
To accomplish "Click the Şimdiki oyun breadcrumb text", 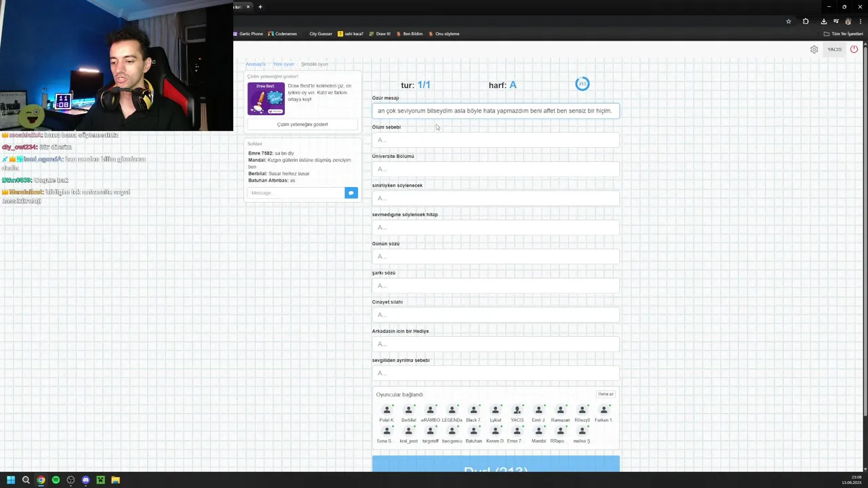I will pos(315,64).
